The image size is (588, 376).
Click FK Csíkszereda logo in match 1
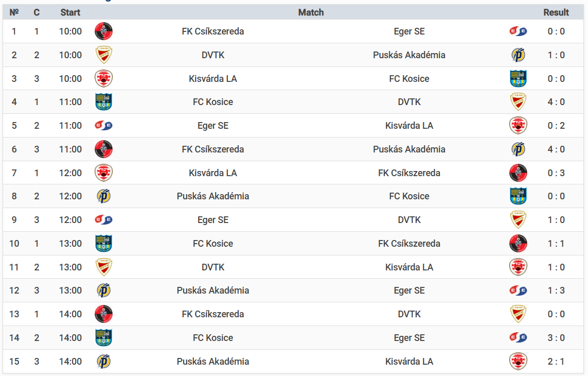pyautogui.click(x=103, y=31)
